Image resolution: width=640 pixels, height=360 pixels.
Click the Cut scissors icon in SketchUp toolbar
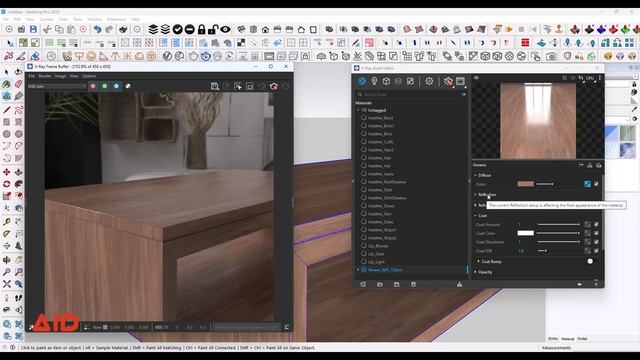[47, 29]
